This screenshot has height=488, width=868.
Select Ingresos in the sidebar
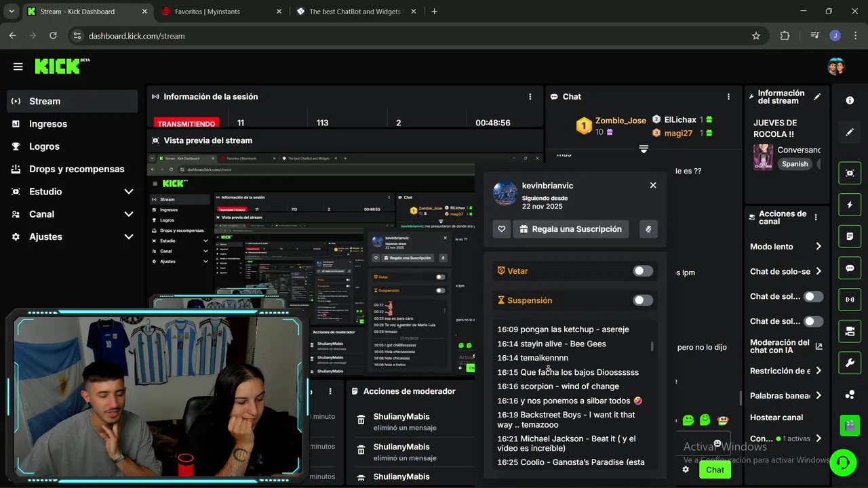pyautogui.click(x=72, y=124)
